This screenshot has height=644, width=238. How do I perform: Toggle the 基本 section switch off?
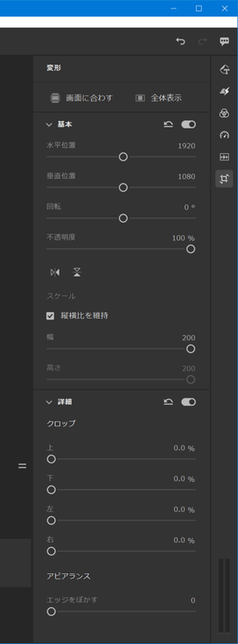pos(189,124)
